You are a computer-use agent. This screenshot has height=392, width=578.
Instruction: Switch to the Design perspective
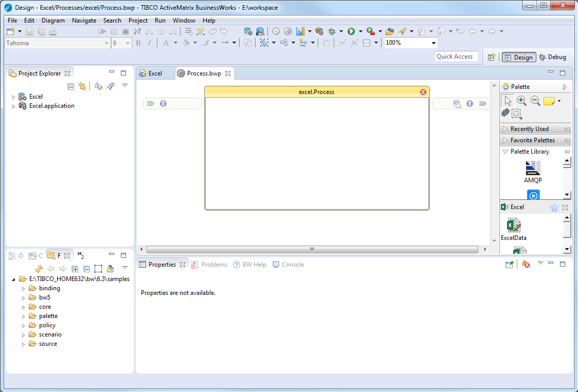pos(519,57)
